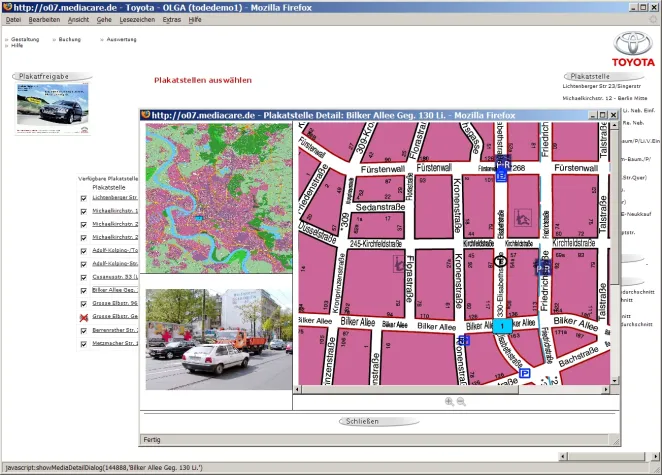Toggle the Metzmacher Str. checkbox
The image size is (662, 475).
83,344
